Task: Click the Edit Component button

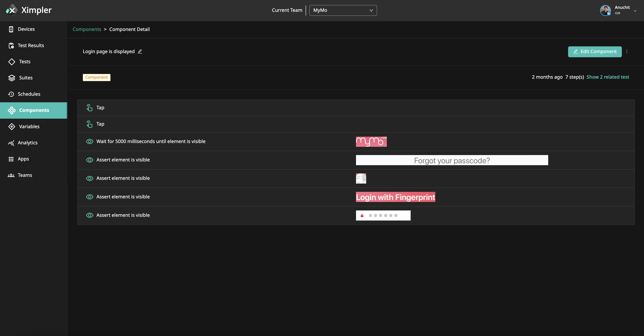Action: 595,52
